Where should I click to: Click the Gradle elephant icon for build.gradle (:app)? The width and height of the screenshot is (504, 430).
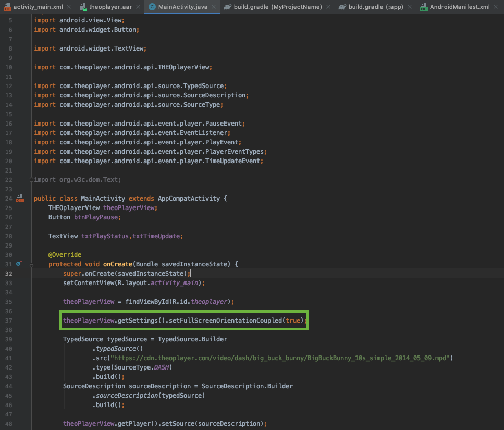coord(342,7)
